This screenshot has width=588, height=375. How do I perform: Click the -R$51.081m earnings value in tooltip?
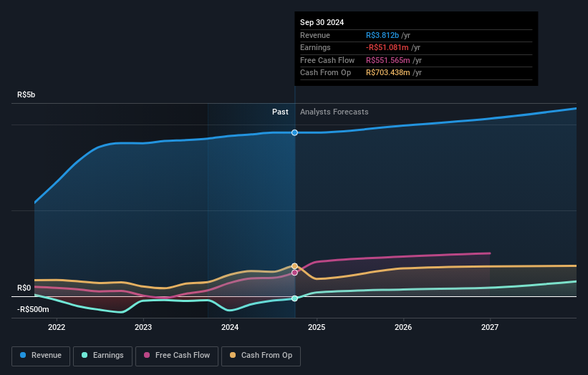click(387, 47)
